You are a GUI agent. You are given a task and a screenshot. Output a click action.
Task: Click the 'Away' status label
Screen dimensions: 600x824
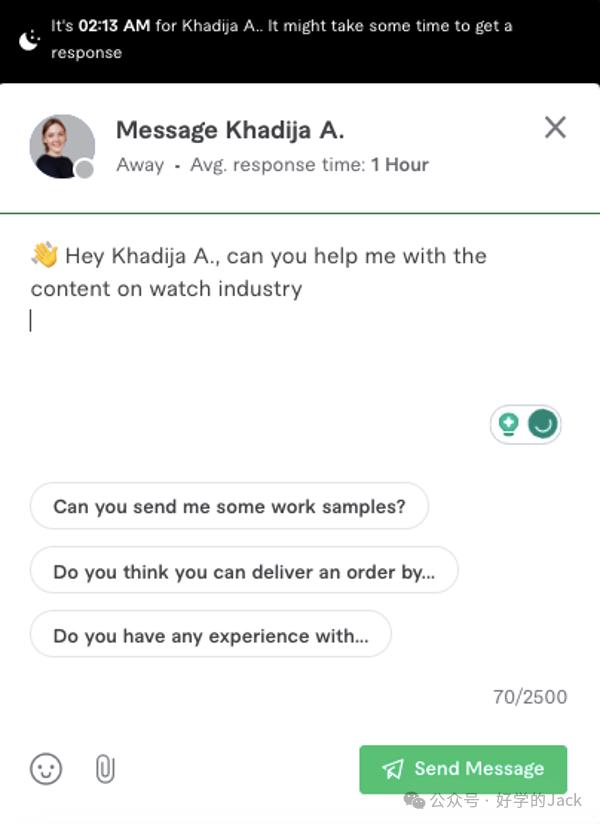coord(140,165)
